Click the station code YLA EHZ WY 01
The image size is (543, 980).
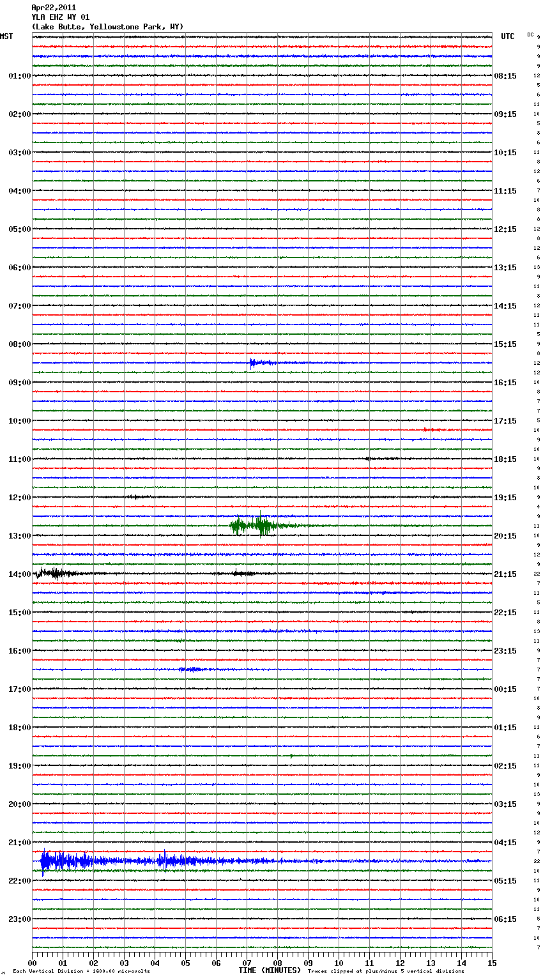[60, 17]
